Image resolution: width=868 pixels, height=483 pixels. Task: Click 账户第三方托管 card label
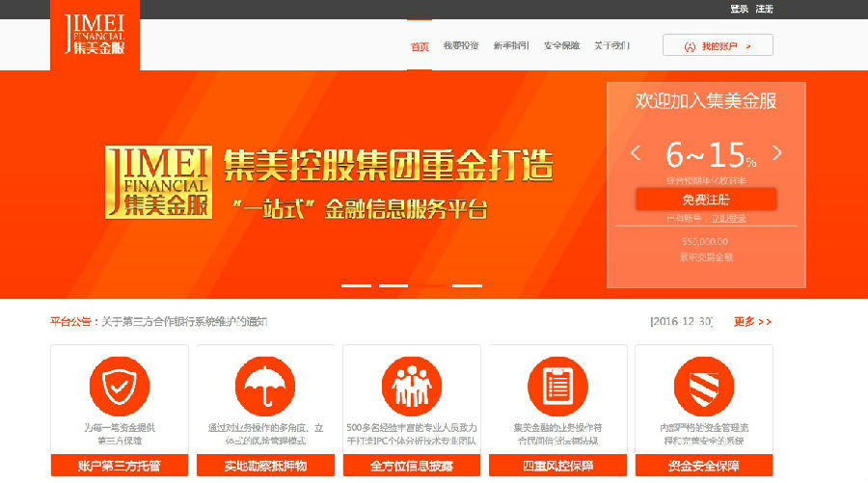tap(120, 466)
